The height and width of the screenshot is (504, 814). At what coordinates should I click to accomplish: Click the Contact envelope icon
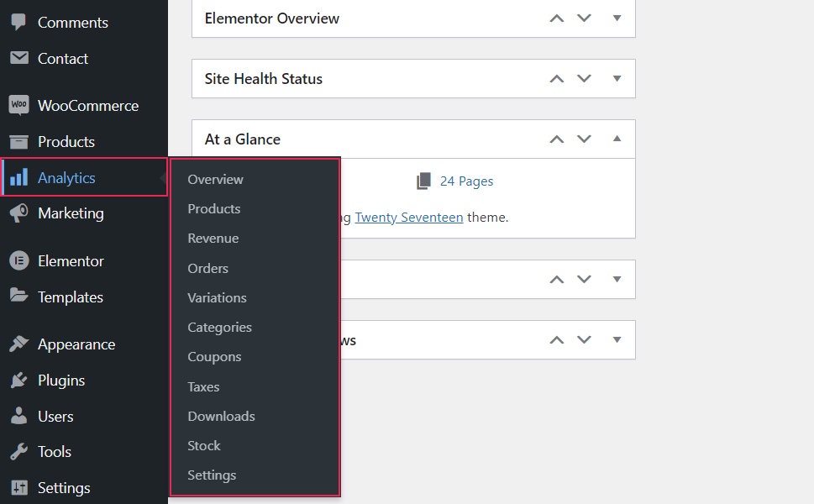[18, 59]
